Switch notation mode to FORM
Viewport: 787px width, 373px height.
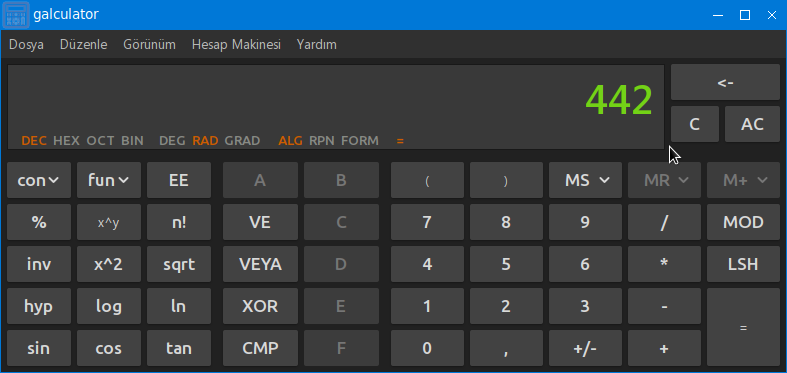(x=360, y=141)
